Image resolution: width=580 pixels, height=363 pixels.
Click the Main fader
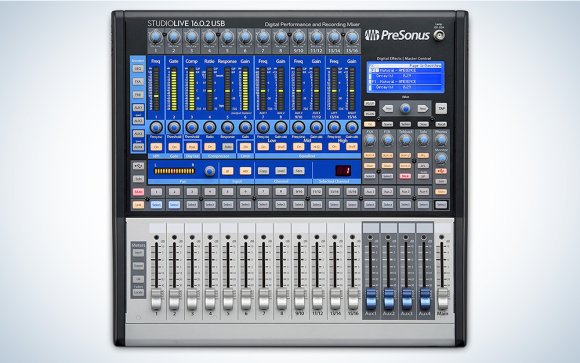coord(442,299)
